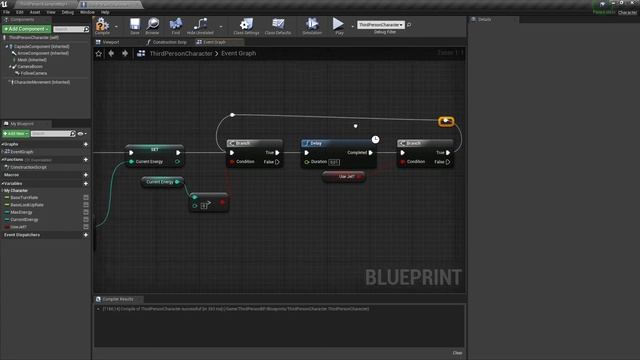Add new macro with Macros plus button
The image size is (640, 360).
click(86, 175)
